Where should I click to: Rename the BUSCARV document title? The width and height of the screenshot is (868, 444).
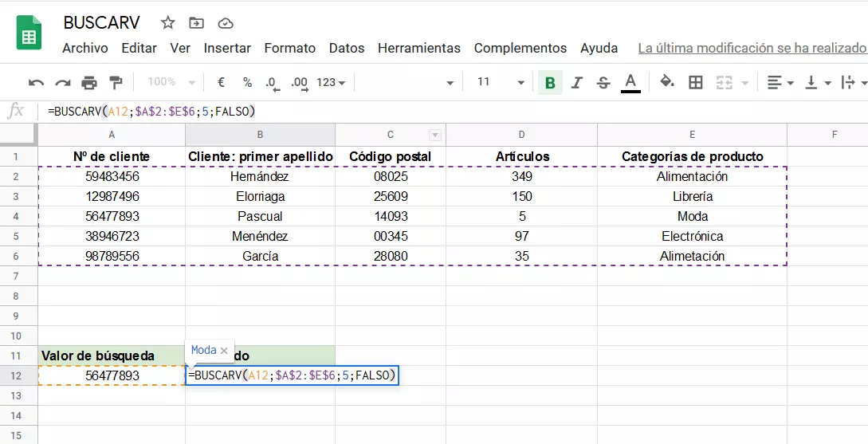(102, 22)
